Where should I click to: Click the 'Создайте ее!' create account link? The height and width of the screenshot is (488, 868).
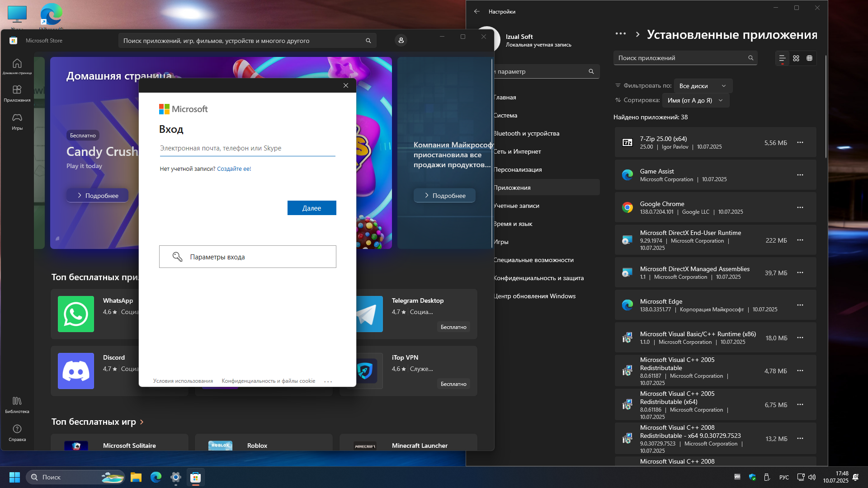click(234, 169)
